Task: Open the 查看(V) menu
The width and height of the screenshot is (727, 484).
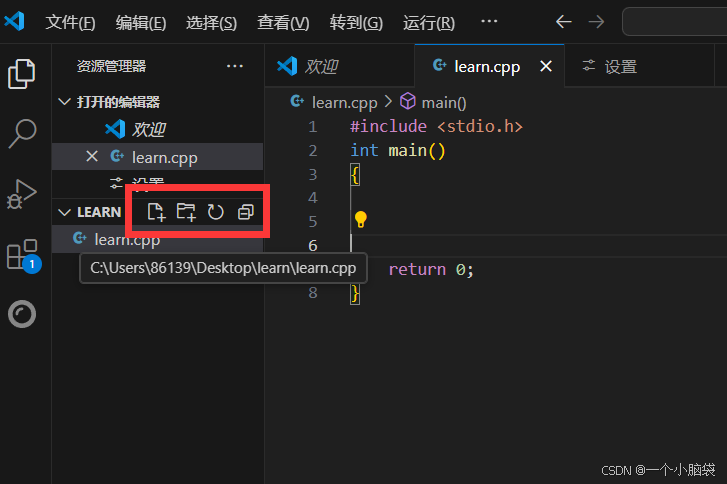Action: (x=283, y=22)
